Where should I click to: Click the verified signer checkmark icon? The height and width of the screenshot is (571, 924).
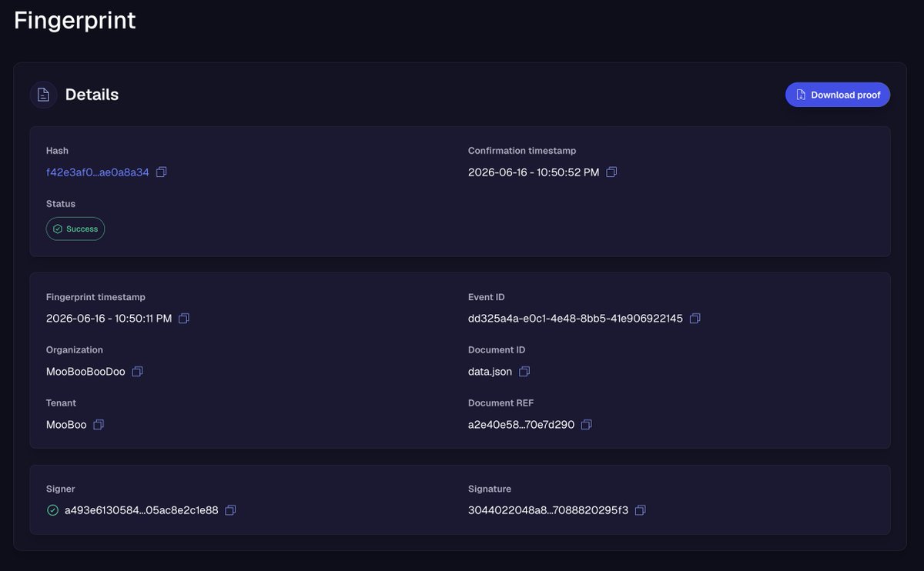[x=52, y=510]
